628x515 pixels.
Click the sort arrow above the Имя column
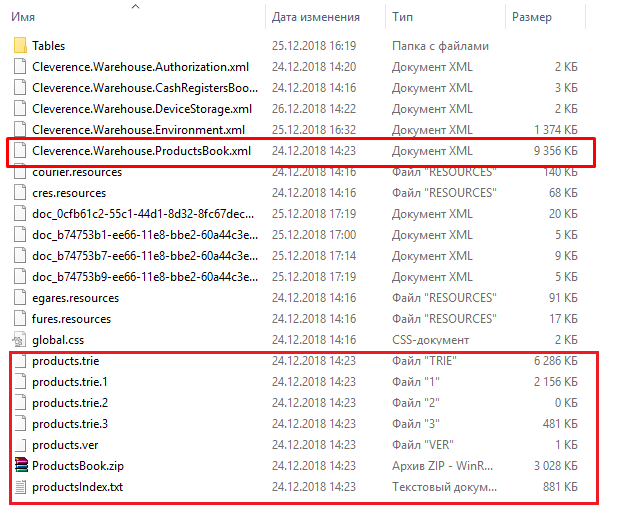click(x=136, y=6)
